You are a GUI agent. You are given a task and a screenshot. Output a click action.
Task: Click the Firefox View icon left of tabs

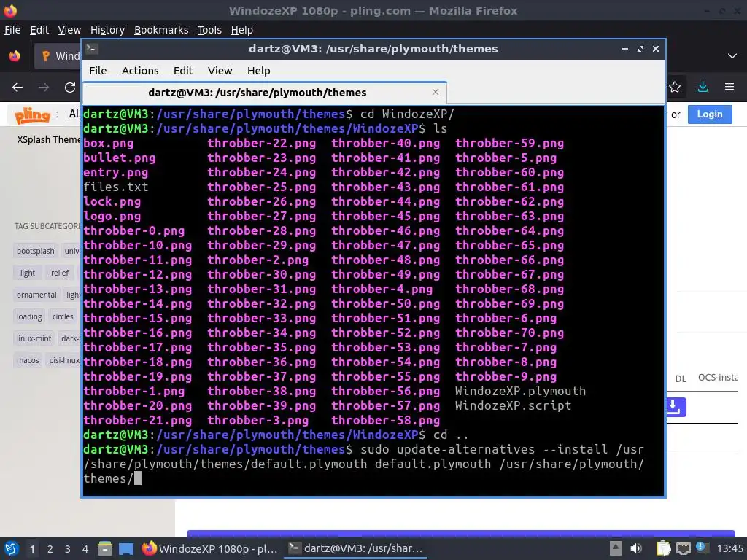[15, 56]
